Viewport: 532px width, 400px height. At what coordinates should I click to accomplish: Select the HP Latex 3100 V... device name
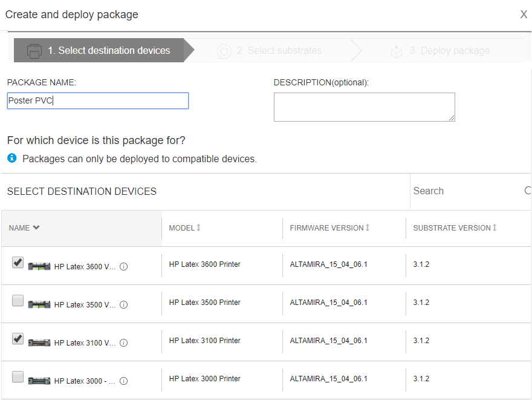pyautogui.click(x=85, y=343)
